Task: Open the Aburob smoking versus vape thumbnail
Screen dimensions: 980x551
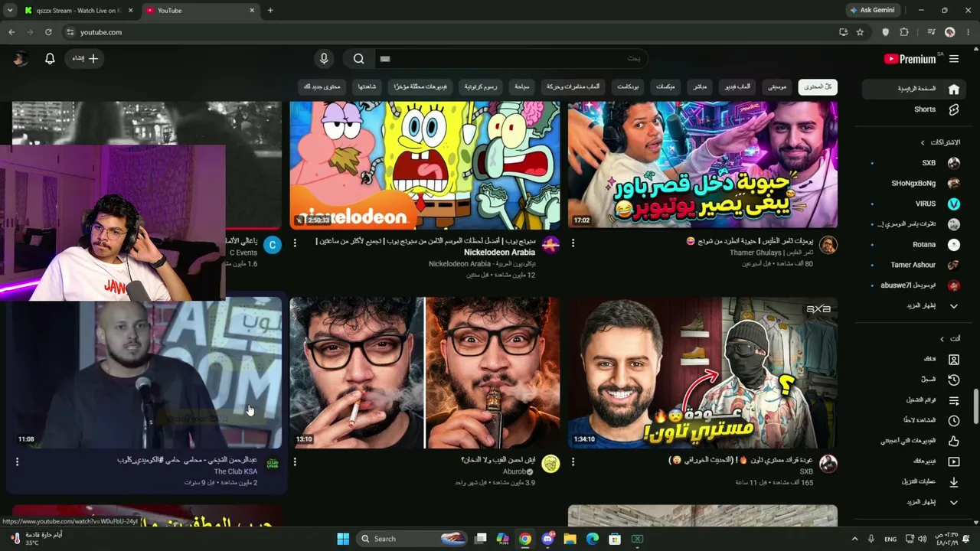Action: tap(425, 373)
